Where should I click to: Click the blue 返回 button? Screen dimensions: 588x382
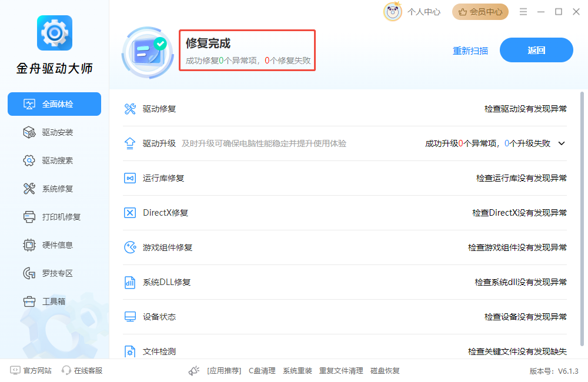(x=536, y=50)
